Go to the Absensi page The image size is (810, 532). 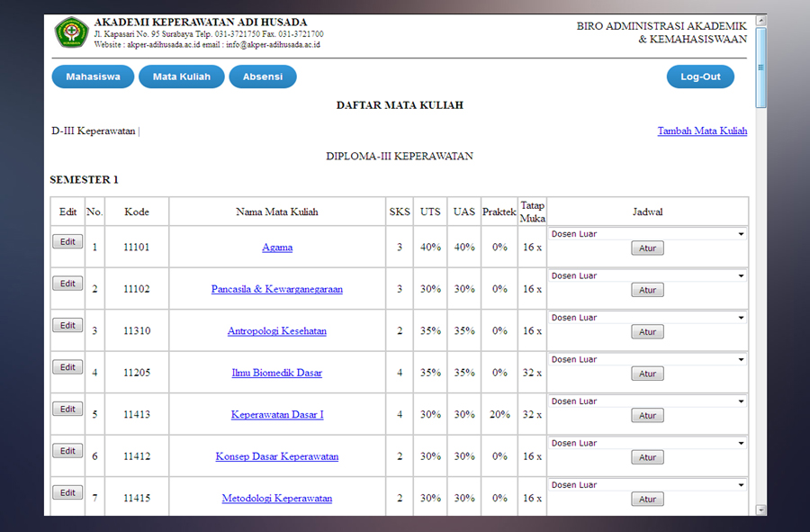[262, 77]
